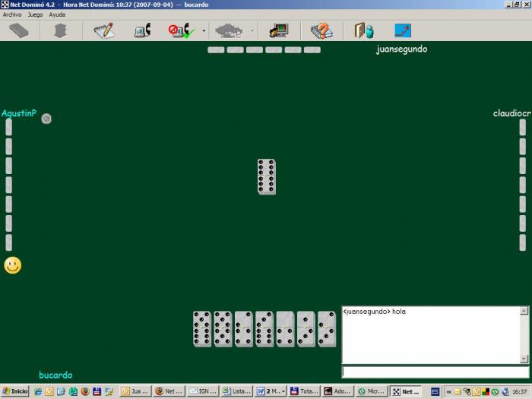Select the blank-four domino tile in hand

click(x=285, y=329)
